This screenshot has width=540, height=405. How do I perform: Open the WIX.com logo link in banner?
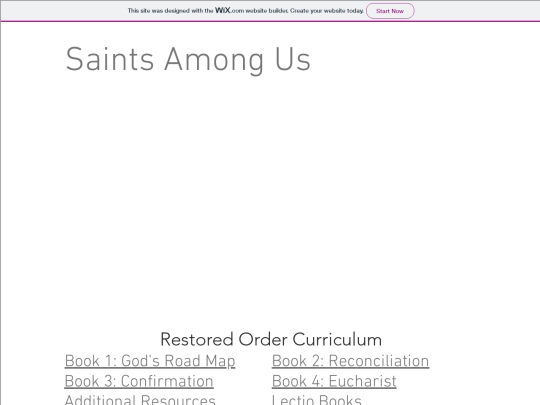(x=229, y=10)
